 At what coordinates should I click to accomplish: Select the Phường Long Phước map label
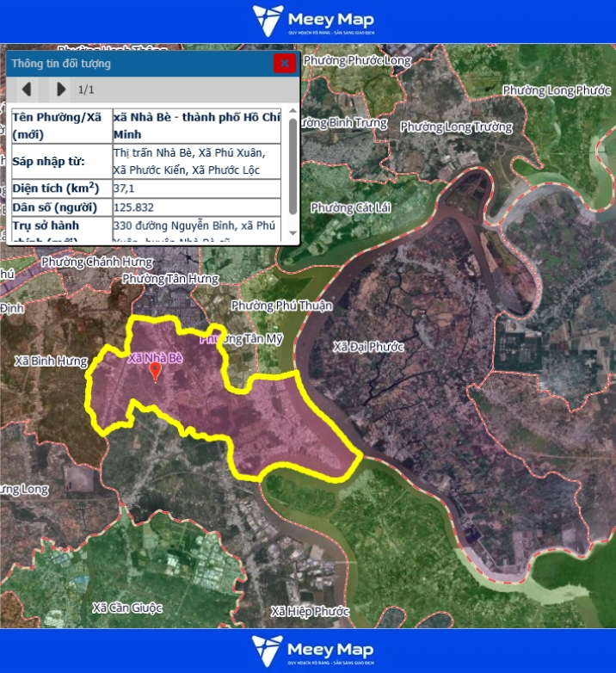pyautogui.click(x=557, y=90)
